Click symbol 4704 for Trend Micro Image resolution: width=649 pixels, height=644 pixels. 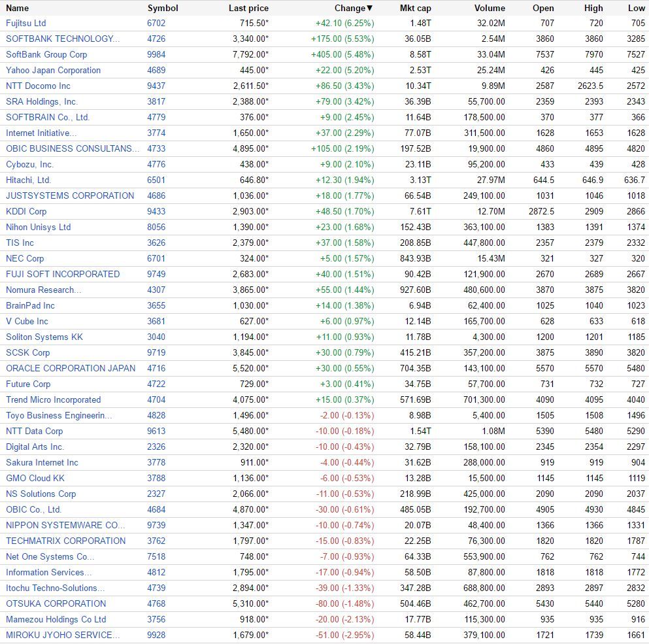pyautogui.click(x=156, y=400)
